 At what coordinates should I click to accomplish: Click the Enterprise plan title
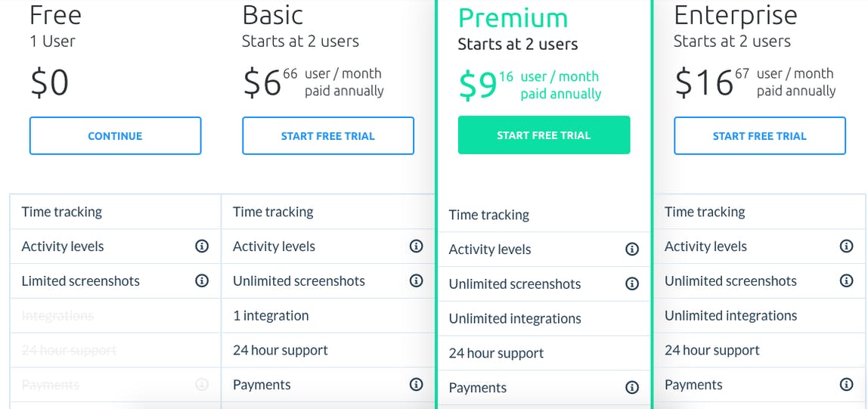pyautogui.click(x=735, y=15)
